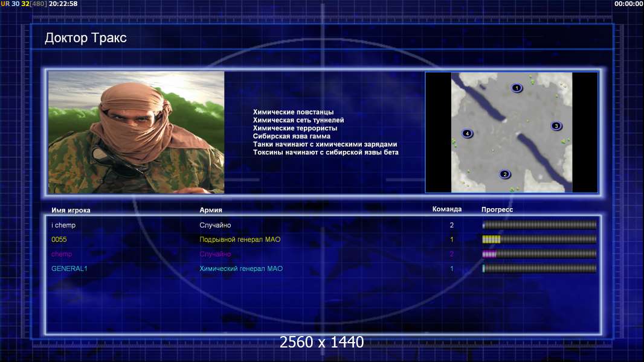Click the purple progress bar of chemp
The image size is (644, 362).
[539, 254]
